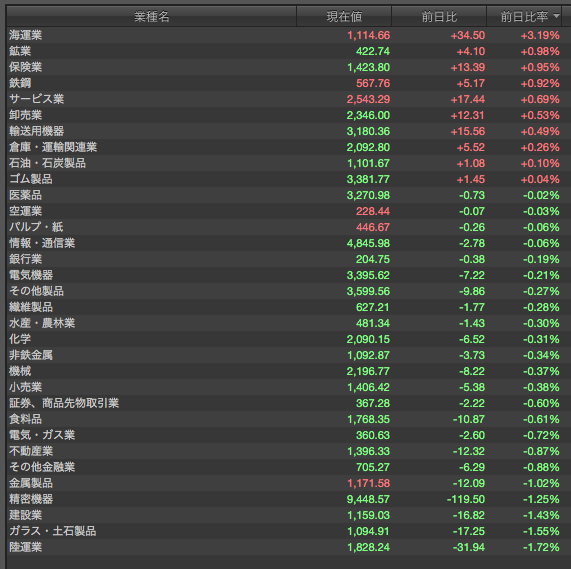Click the current value 567.76
Viewport: 571px width, 569px height.
[373, 83]
